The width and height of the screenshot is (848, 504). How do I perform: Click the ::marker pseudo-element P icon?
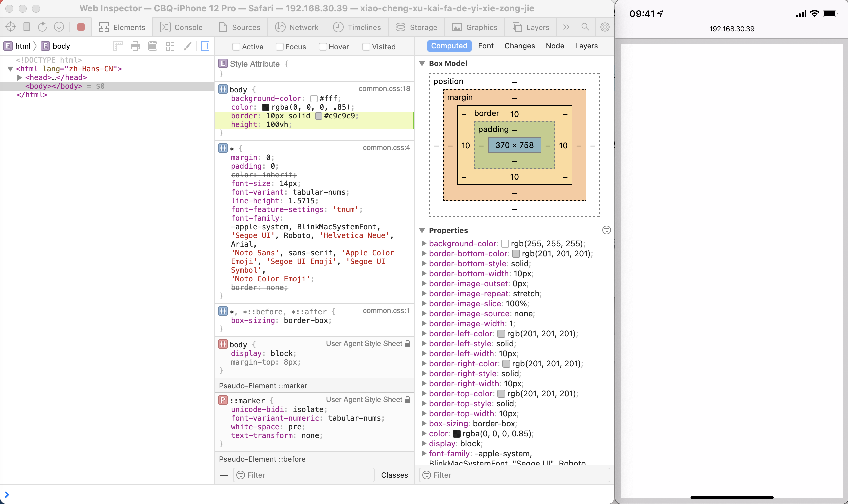click(x=223, y=400)
